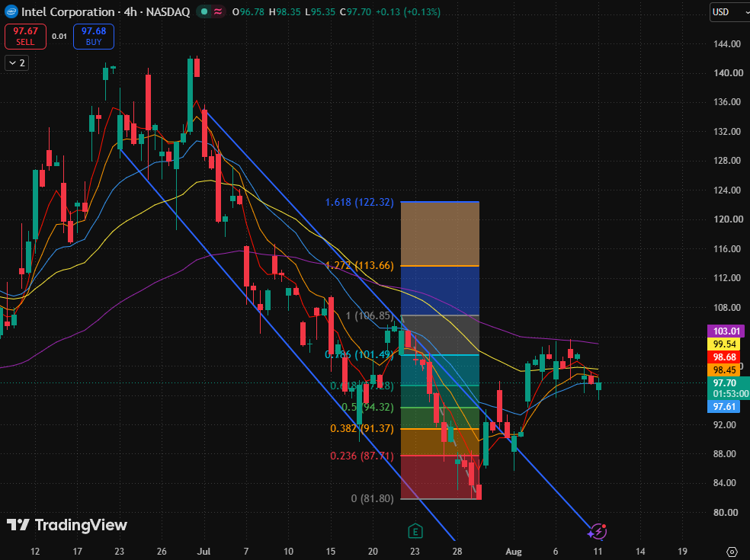Click the 112.00 price axis label

[727, 278]
